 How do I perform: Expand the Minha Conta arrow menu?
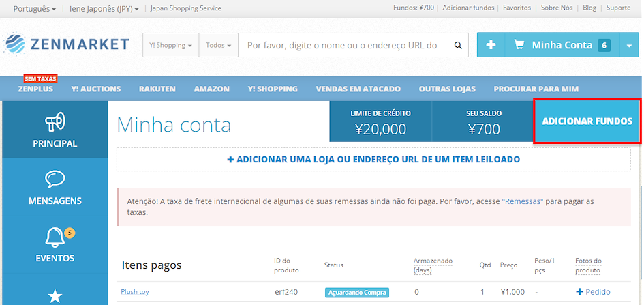(628, 45)
